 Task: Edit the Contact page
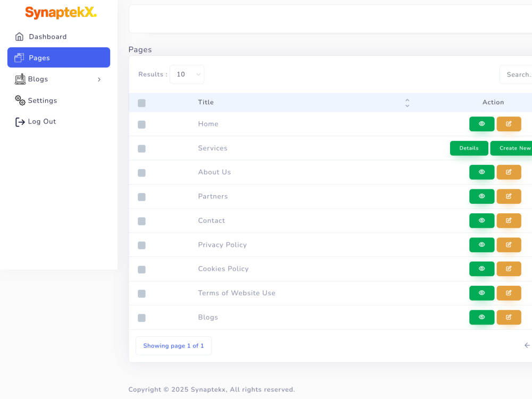(509, 221)
